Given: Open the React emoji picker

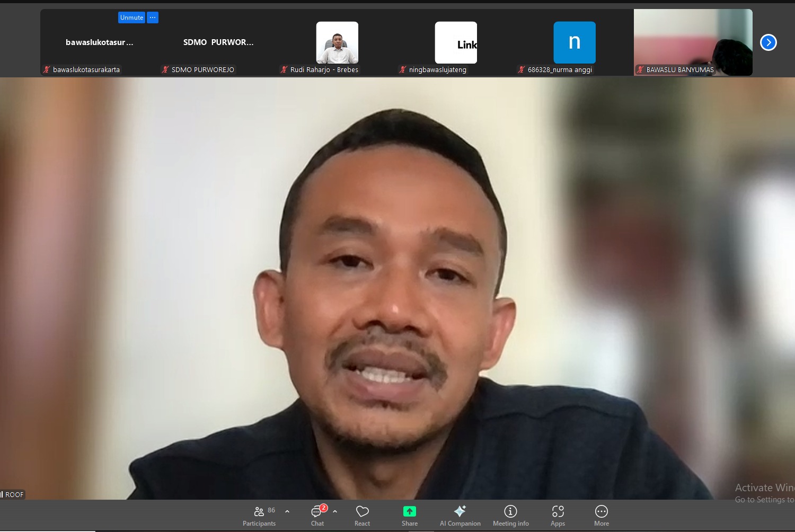Looking at the screenshot, I should point(362,515).
